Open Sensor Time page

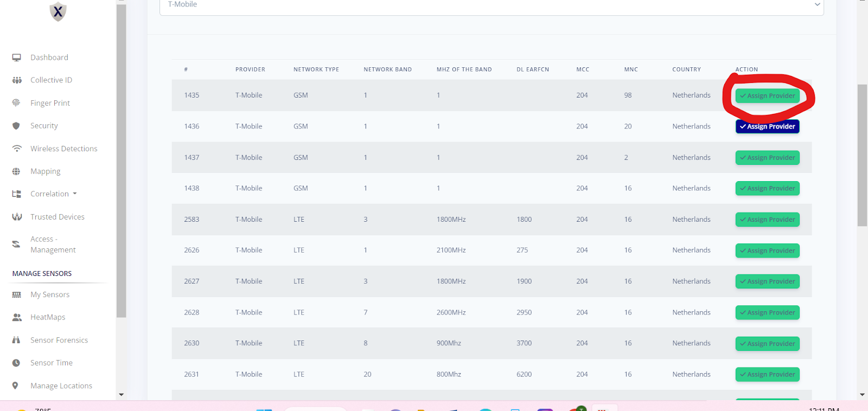point(52,363)
